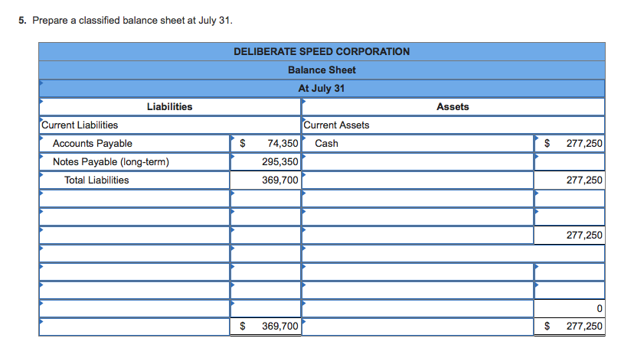Open the Current Assets category cell
Viewport: 634px width, 364px height.
453,125
